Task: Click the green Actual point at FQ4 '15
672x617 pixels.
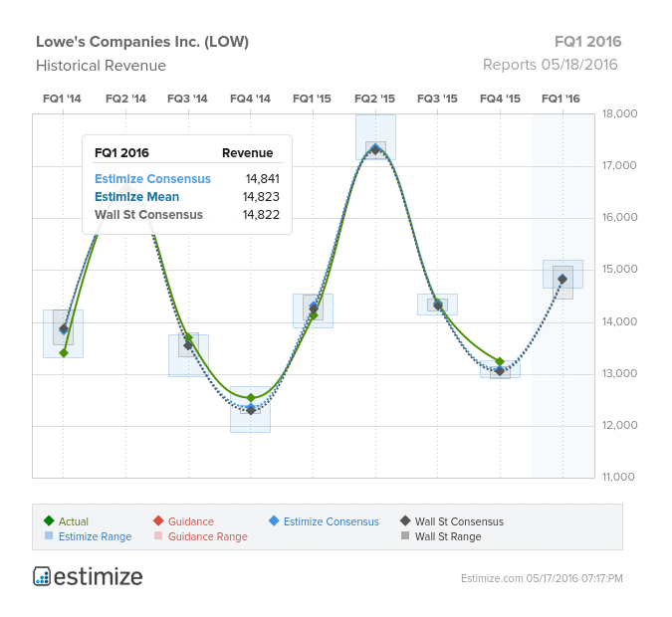Action: point(500,361)
